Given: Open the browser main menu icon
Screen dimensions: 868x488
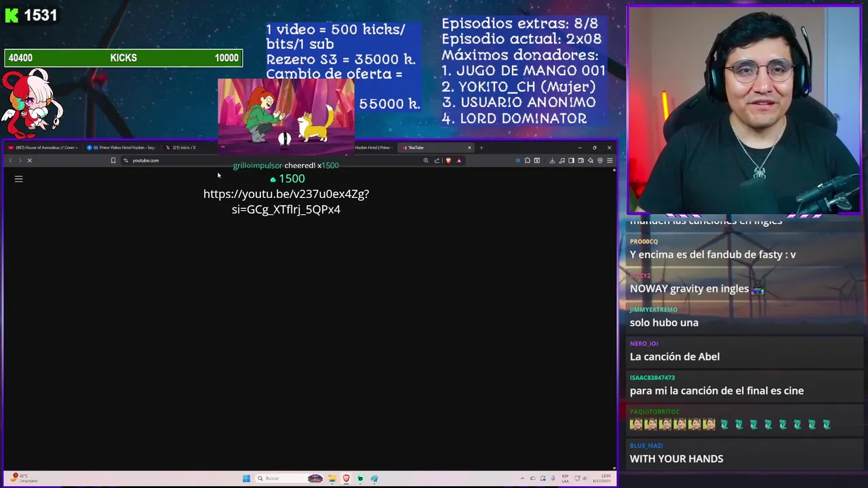Looking at the screenshot, I should pyautogui.click(x=610, y=161).
